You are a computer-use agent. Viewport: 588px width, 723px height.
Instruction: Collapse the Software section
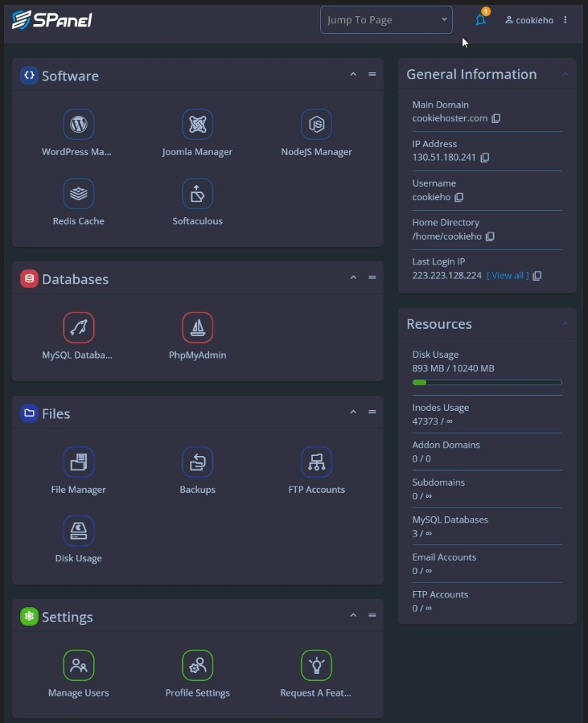click(x=352, y=73)
